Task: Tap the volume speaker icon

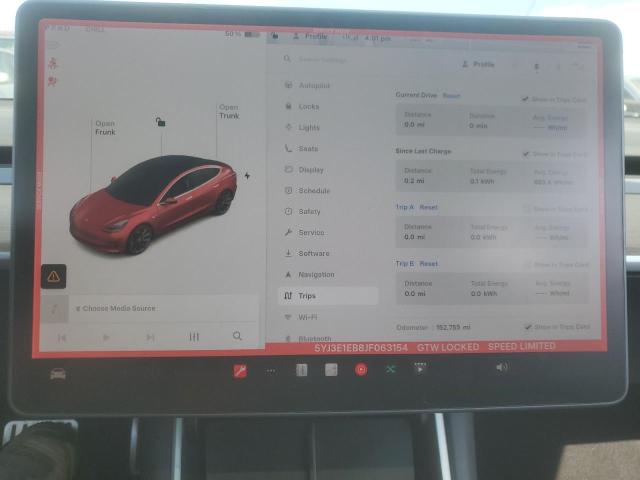Action: click(502, 367)
